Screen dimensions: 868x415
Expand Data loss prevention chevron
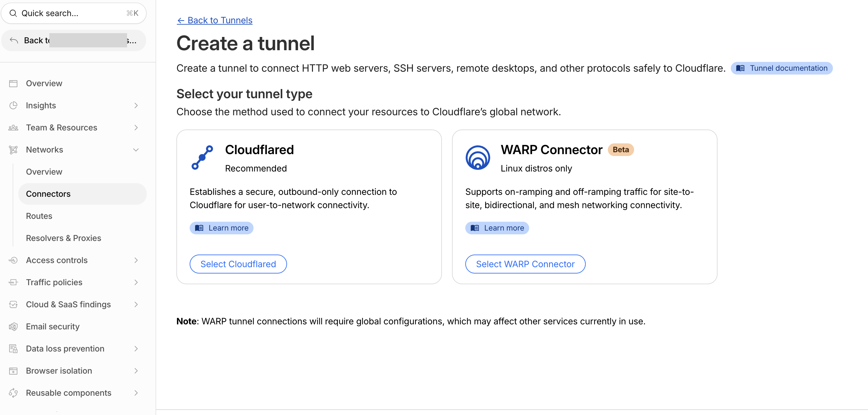tap(136, 349)
